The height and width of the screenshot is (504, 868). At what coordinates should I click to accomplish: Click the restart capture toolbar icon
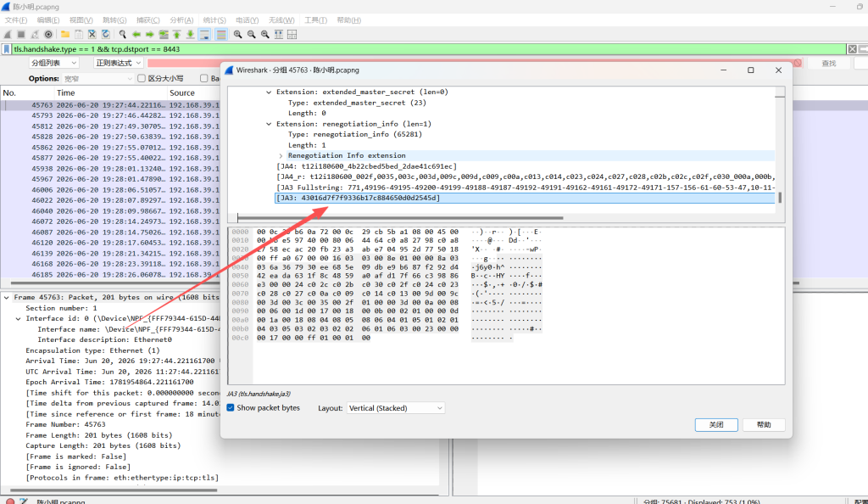tap(35, 34)
